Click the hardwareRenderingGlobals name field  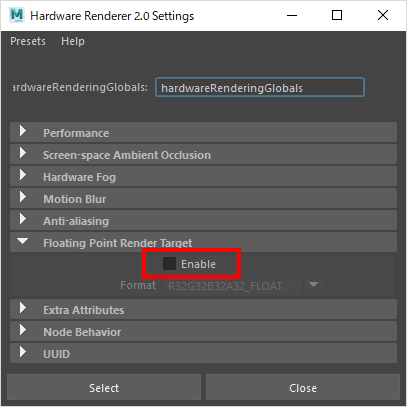point(260,87)
